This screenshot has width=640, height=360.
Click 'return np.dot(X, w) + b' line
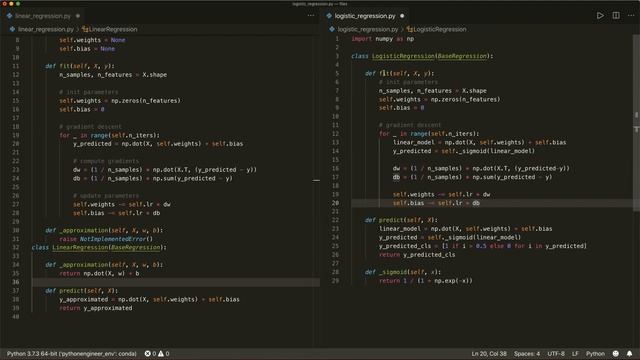pyautogui.click(x=99, y=273)
